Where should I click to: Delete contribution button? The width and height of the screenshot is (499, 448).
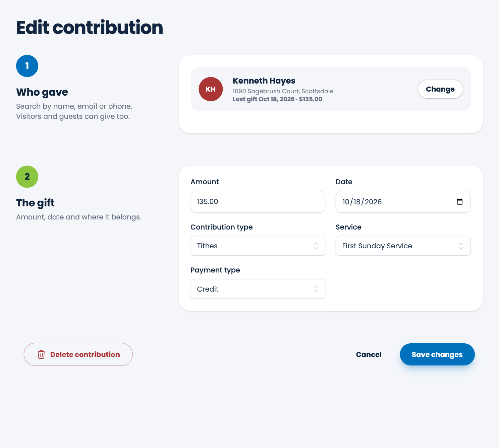point(78,354)
